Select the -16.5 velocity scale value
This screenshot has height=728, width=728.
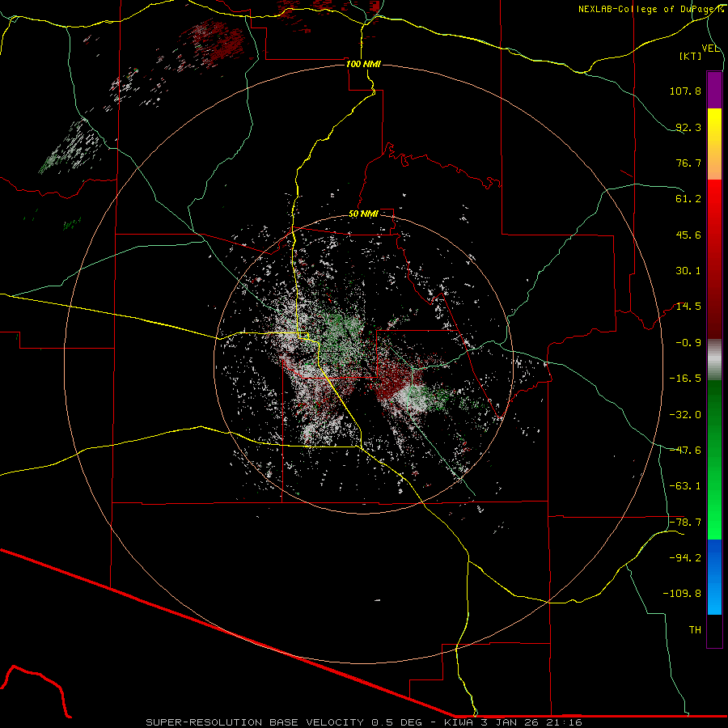[x=685, y=379]
